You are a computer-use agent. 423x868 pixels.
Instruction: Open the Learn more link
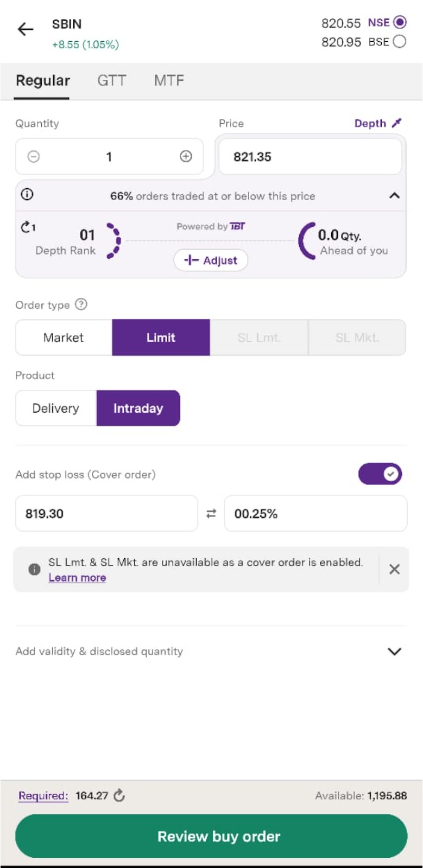(x=77, y=578)
